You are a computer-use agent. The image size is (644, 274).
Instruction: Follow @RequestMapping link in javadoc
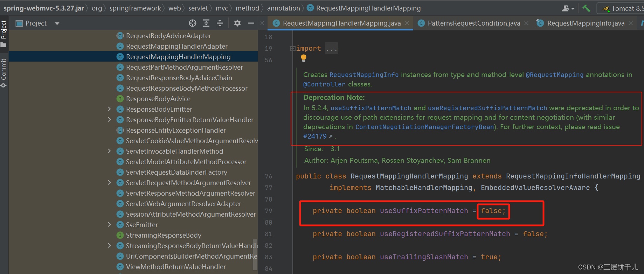[555, 75]
